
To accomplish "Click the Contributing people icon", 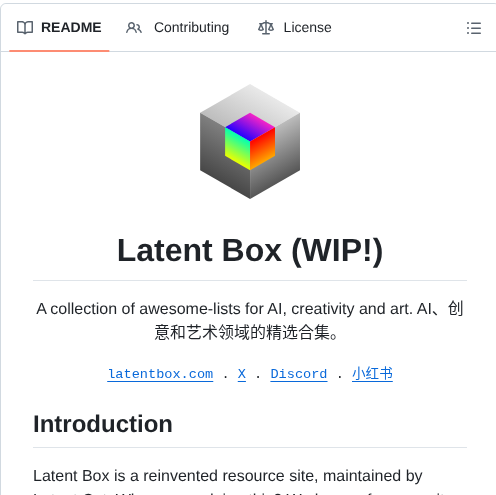I will coord(134,28).
